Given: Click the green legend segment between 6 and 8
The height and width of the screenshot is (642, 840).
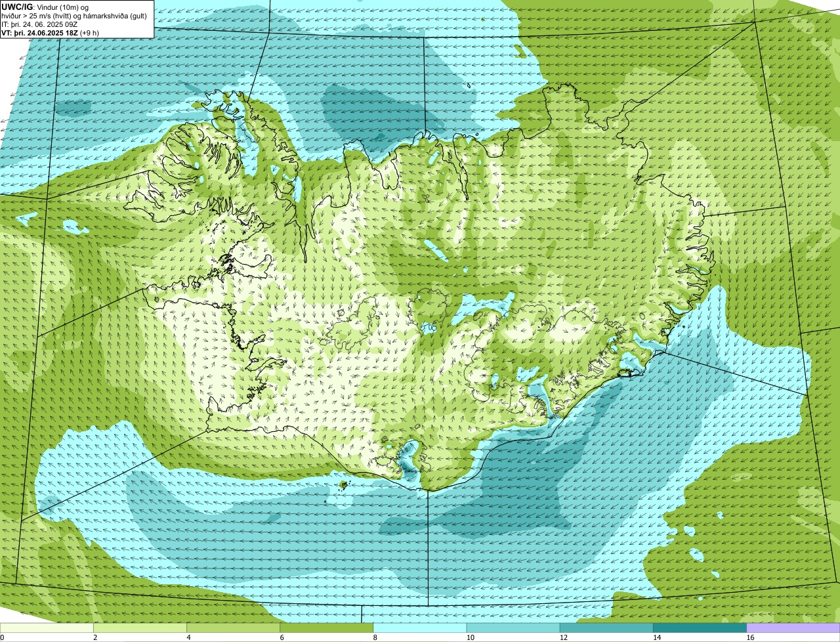Looking at the screenshot, I should click(327, 628).
